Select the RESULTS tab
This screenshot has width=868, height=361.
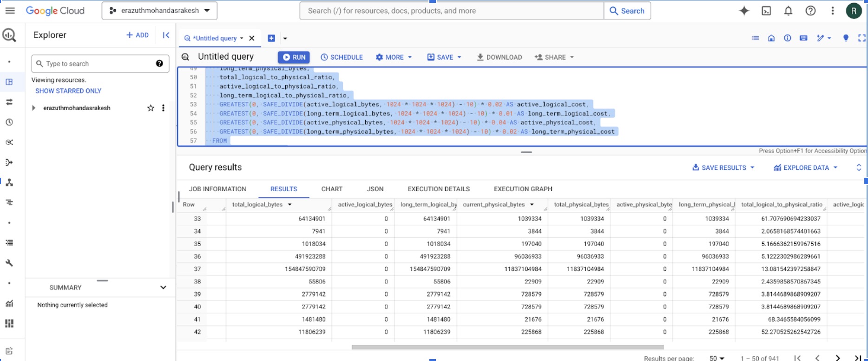point(283,189)
